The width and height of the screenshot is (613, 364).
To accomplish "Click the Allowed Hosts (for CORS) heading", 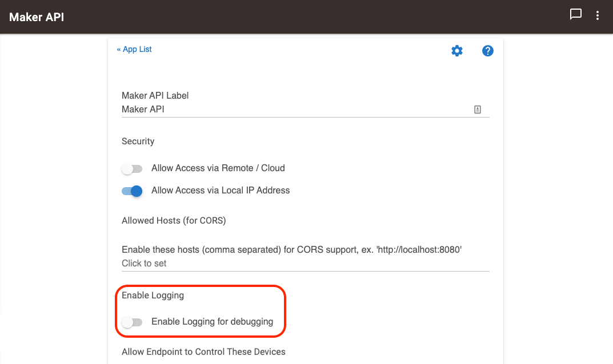I will point(174,221).
